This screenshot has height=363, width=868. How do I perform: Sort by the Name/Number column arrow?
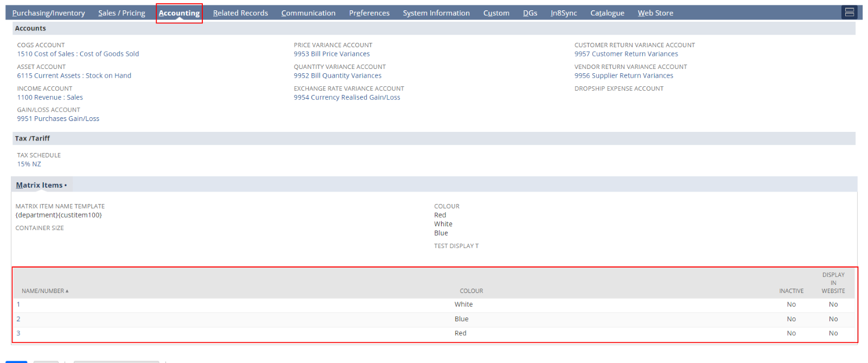click(67, 291)
